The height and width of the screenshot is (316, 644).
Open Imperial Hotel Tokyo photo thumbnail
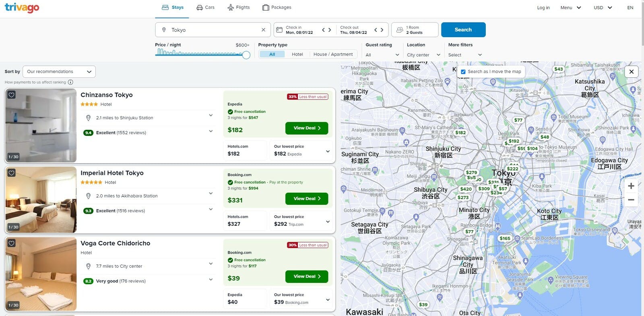coord(41,200)
